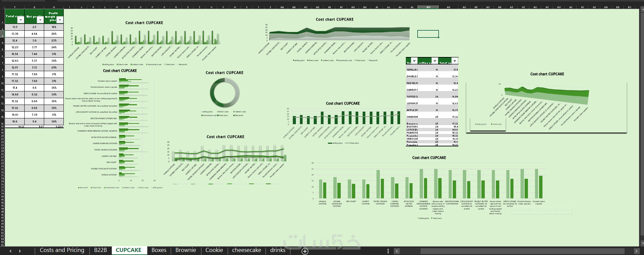This screenshot has width=644, height=255.
Task: Click the title of the green bar-and-line combo chart
Action: (343, 103)
